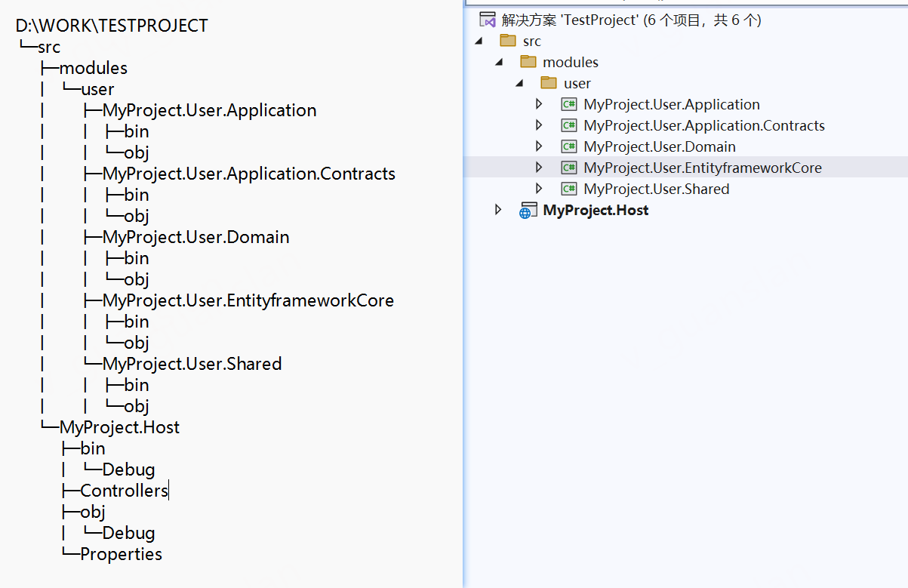This screenshot has width=908, height=588.
Task: Click the C# icon of MyProject.User.Application
Action: (569, 104)
